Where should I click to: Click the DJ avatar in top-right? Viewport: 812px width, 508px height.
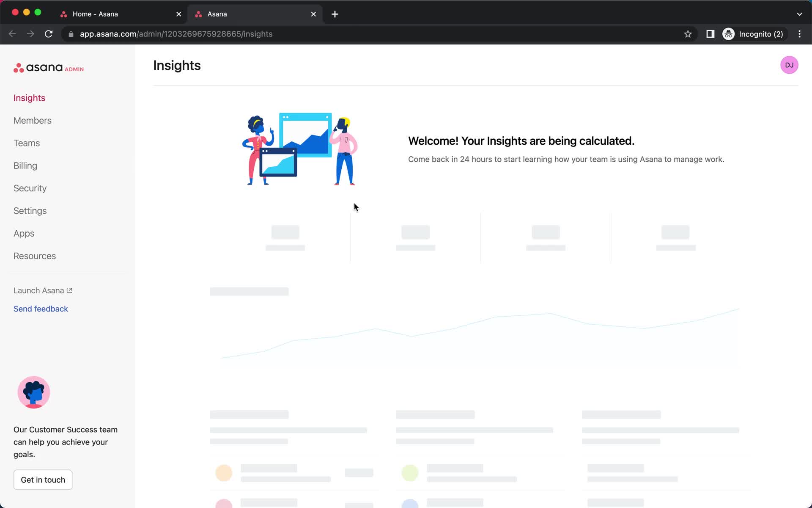(x=789, y=65)
